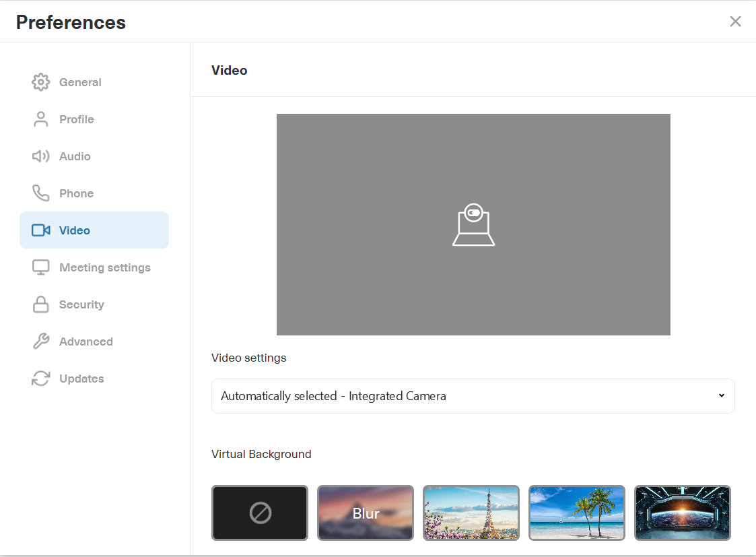
Task: Select the General settings gear icon
Action: point(41,81)
